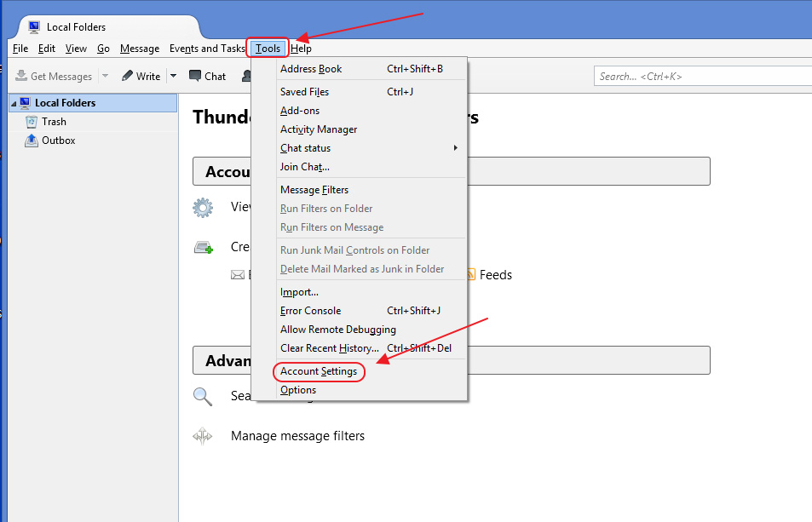Open the Go menu
Image resolution: width=812 pixels, height=522 pixels.
(103, 49)
